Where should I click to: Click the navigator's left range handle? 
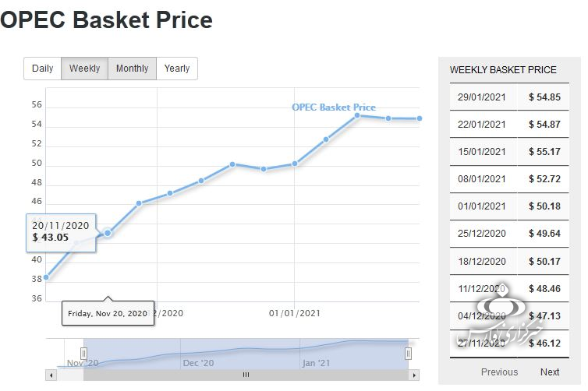[84, 354]
